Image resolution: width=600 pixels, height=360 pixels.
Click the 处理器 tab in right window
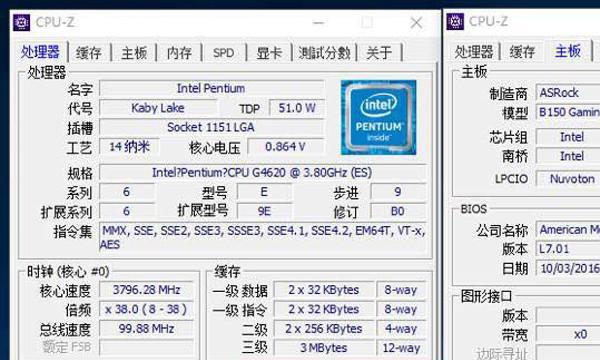[473, 52]
